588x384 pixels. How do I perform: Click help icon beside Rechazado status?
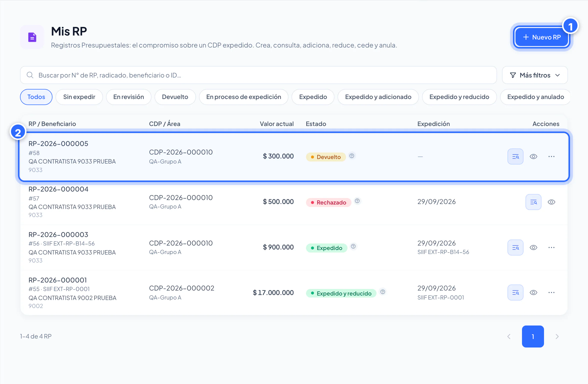[x=357, y=201]
